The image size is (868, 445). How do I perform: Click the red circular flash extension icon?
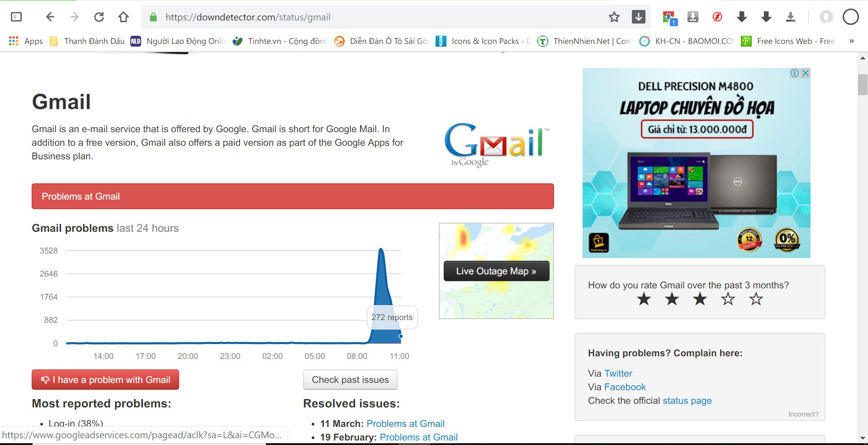tap(717, 17)
